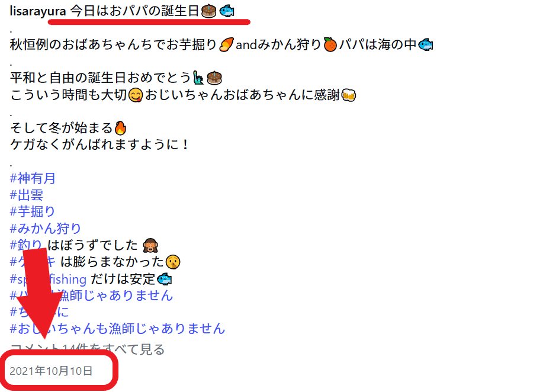Click the 2021年10月10日 post date
The image size is (546, 392).
tap(51, 371)
